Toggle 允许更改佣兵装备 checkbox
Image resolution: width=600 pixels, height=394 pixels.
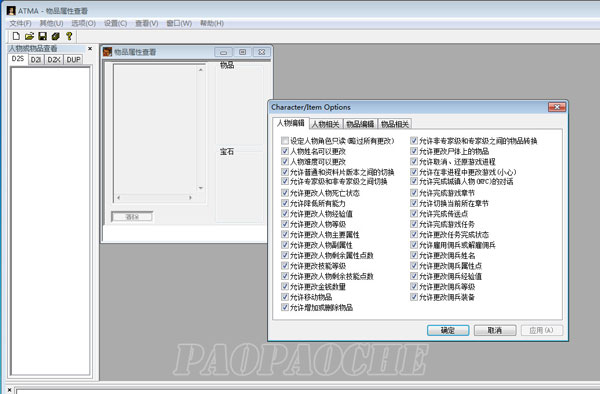[414, 296]
